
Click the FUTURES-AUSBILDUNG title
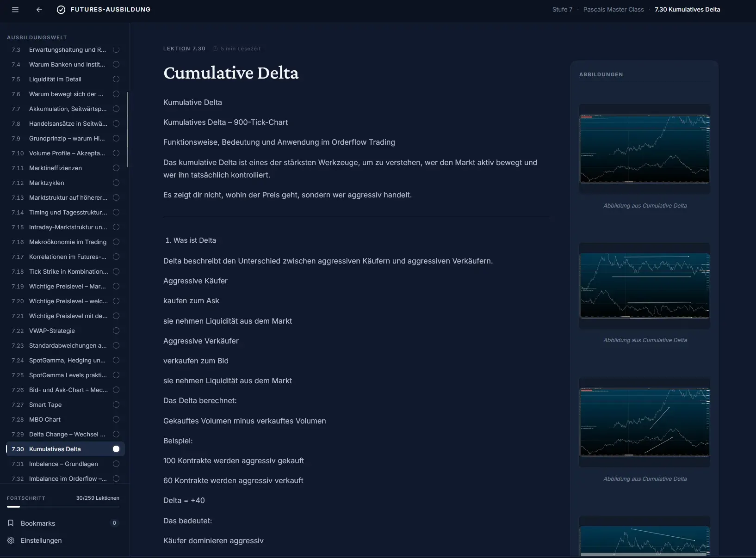pos(111,10)
